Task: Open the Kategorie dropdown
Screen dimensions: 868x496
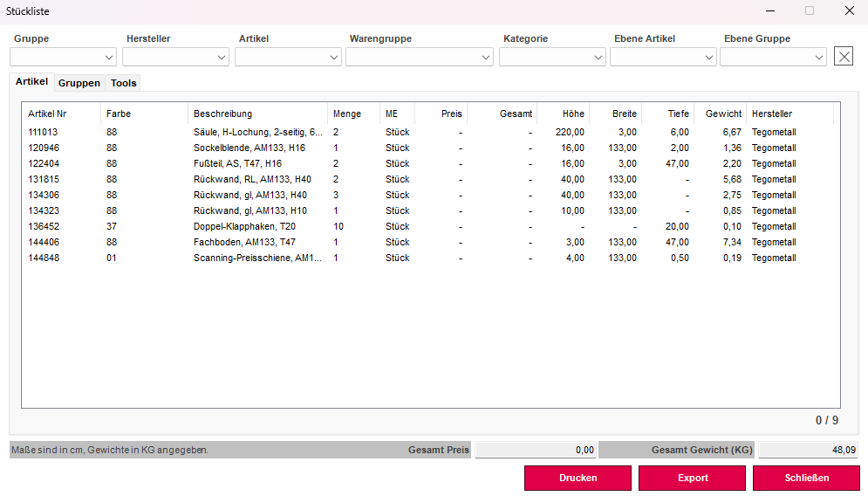Action: coord(552,57)
